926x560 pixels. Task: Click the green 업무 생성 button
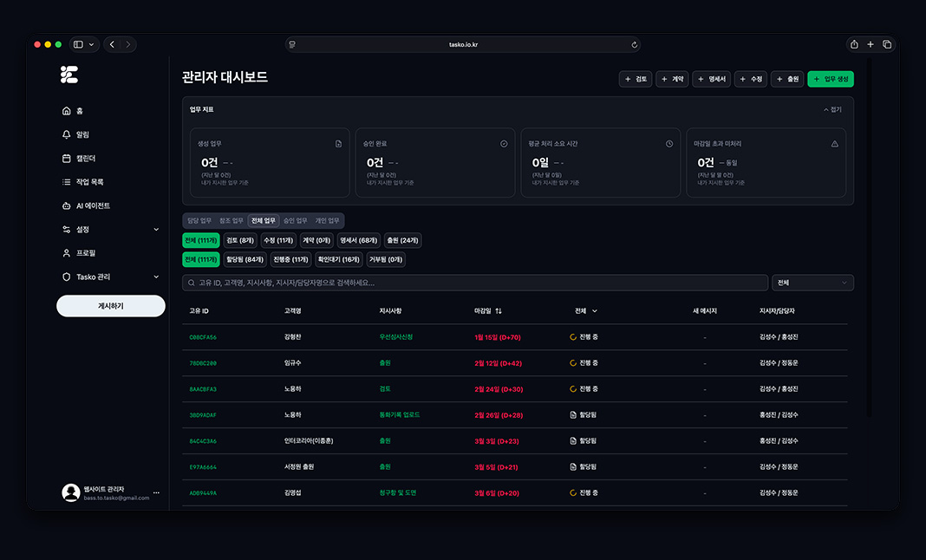pyautogui.click(x=831, y=79)
